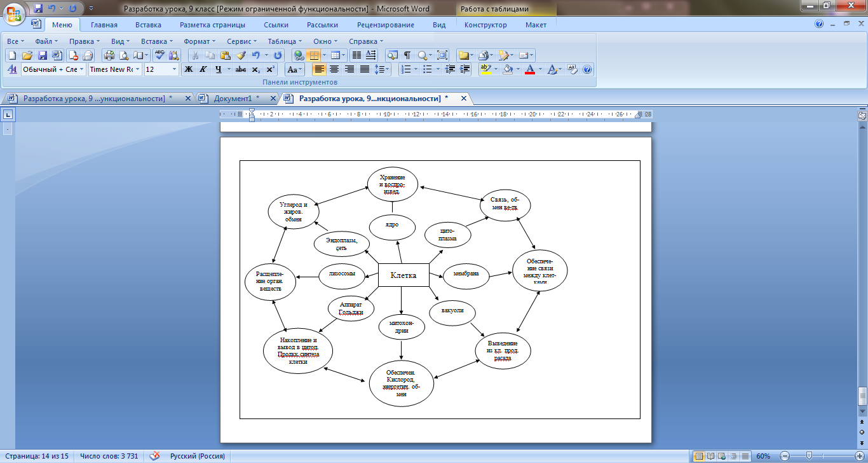Switch to the Разметка страницы tab

coord(212,25)
